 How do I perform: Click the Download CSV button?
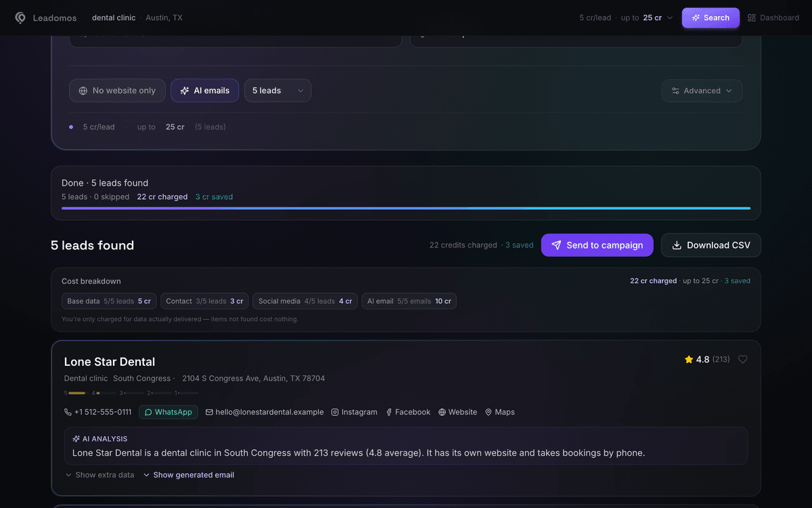711,245
